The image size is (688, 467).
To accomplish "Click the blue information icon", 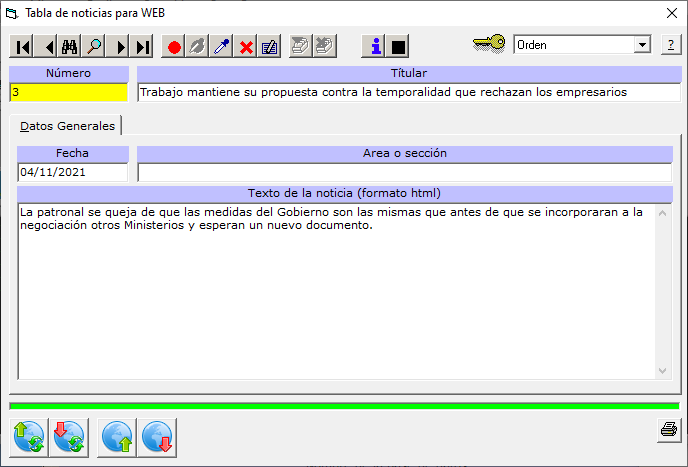I will 375,47.
